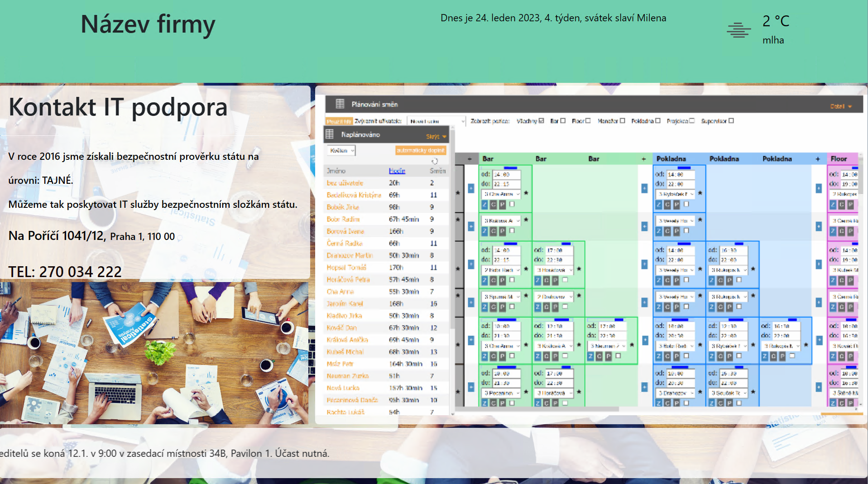The height and width of the screenshot is (484, 868).
Task: Click the do time field in Rybníček shift
Action: click(681, 184)
